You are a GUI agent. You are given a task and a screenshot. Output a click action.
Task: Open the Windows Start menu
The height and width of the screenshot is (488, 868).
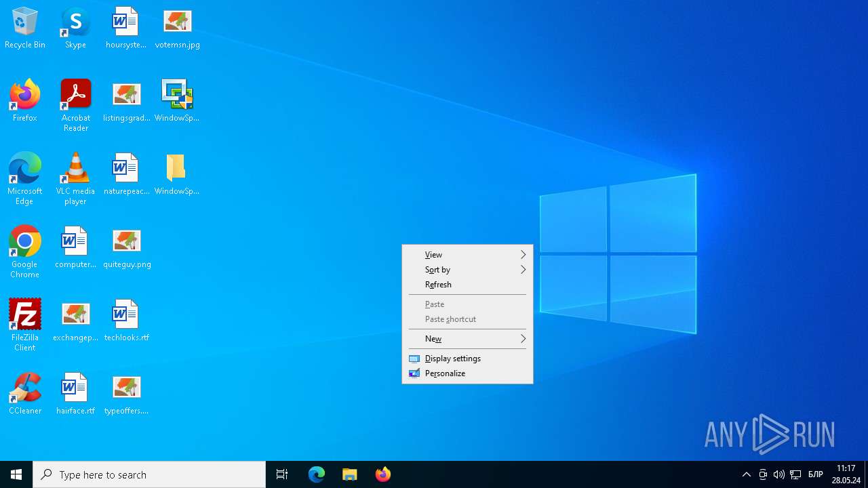coord(16,474)
